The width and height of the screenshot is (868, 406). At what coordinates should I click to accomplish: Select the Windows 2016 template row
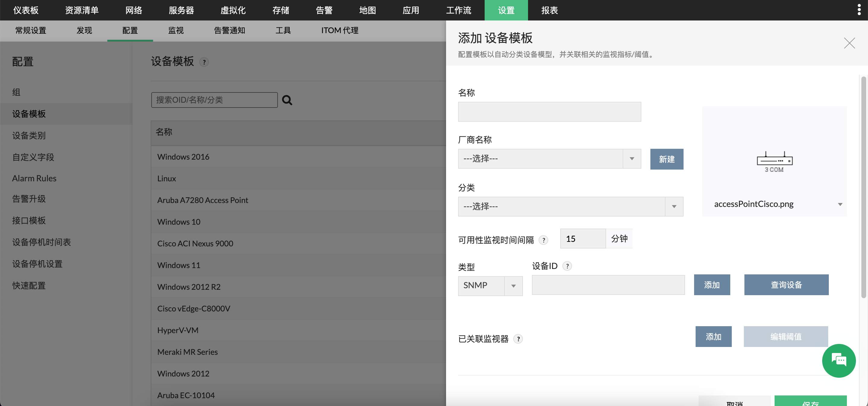pyautogui.click(x=183, y=157)
